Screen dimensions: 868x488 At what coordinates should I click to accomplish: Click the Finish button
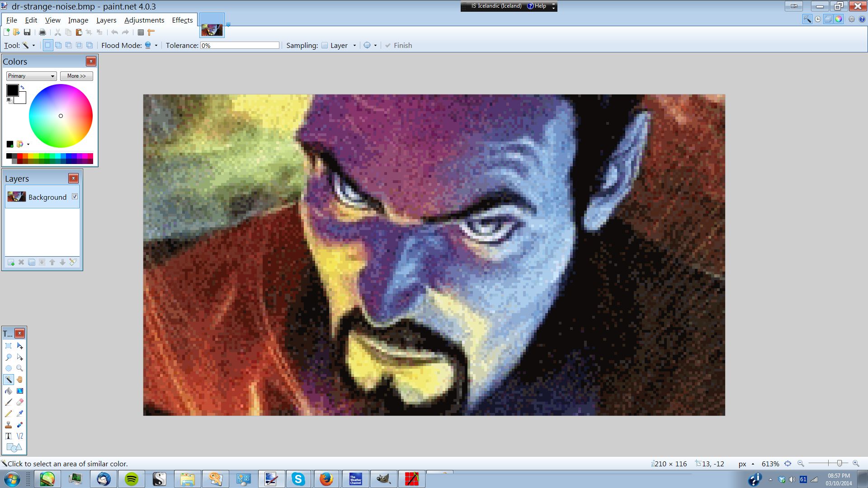point(398,45)
